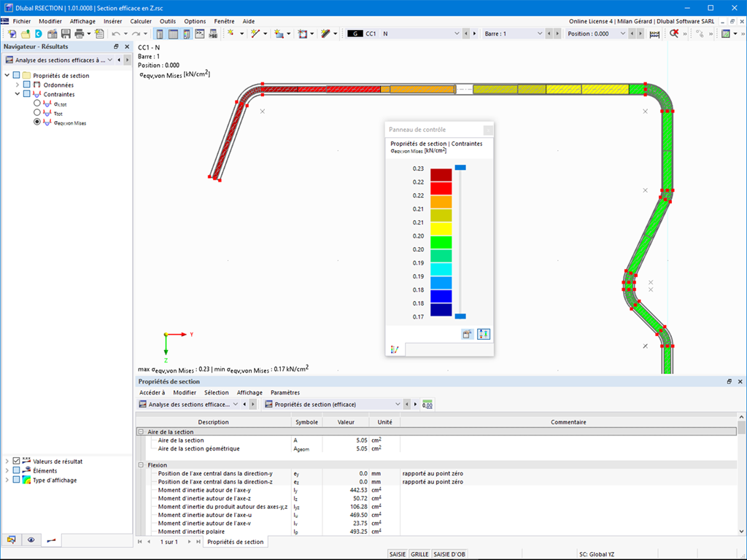Image resolution: width=747 pixels, height=560 pixels.
Task: Select the σeqv,von Mises radio button
Action: pos(36,122)
